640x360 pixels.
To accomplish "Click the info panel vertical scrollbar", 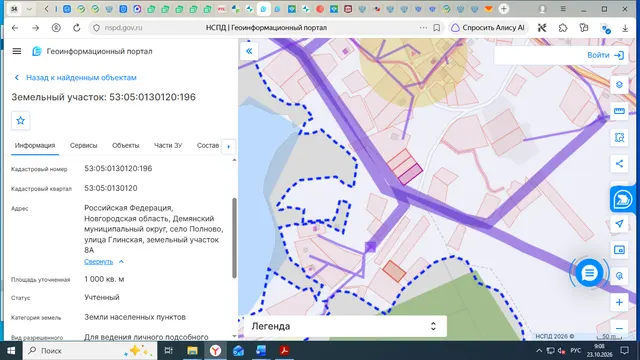I will tap(234, 238).
